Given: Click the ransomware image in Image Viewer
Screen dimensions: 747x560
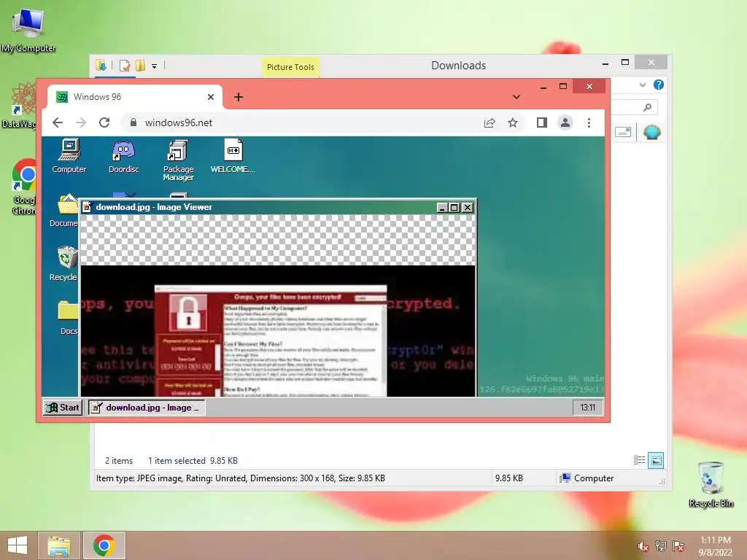Looking at the screenshot, I should 278,331.
